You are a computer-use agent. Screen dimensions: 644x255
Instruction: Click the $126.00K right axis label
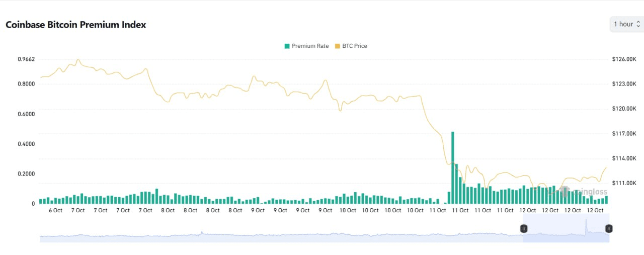tap(624, 59)
